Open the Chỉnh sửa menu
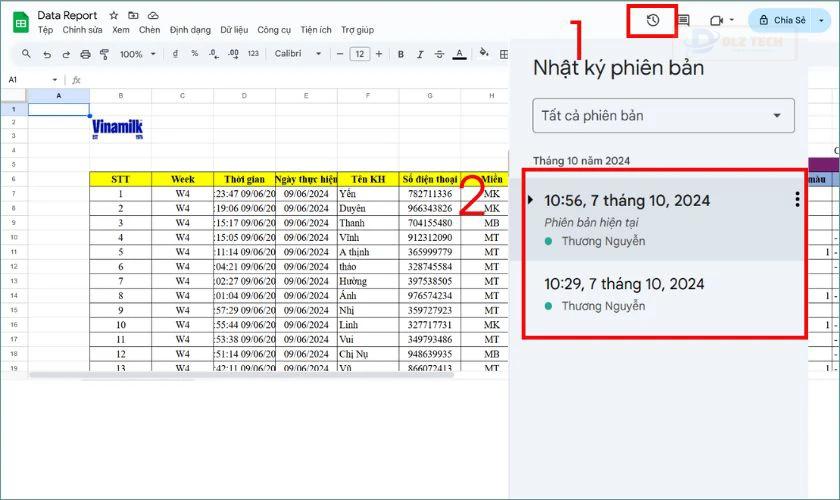Viewport: 840px width, 500px height. (x=82, y=30)
